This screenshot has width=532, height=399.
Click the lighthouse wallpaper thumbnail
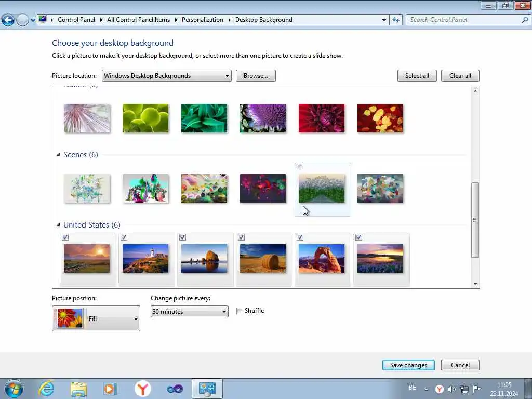tap(145, 259)
